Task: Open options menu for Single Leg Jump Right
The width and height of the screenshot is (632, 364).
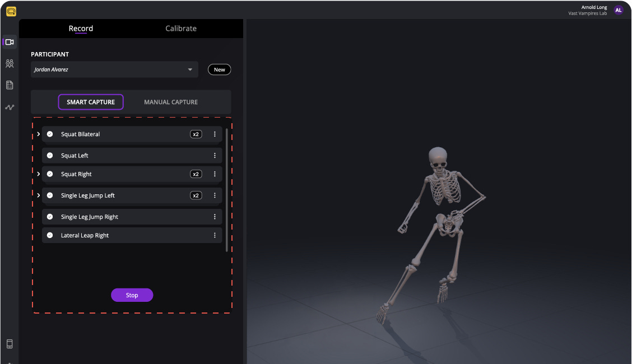Action: point(215,217)
